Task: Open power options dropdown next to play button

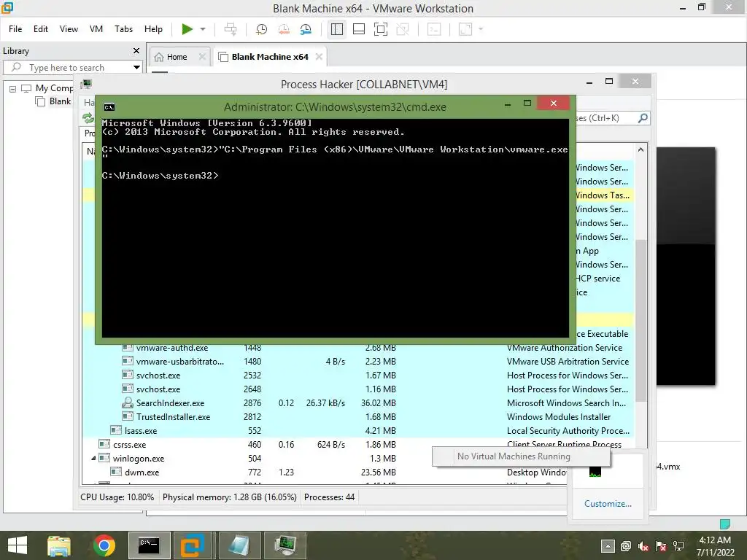Action: click(203, 29)
